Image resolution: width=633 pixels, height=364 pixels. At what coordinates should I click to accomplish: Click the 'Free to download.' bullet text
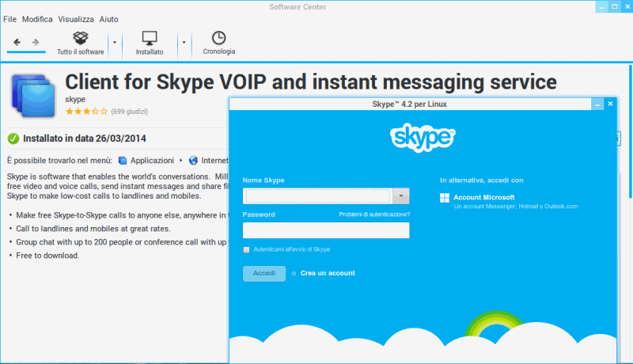(x=47, y=256)
